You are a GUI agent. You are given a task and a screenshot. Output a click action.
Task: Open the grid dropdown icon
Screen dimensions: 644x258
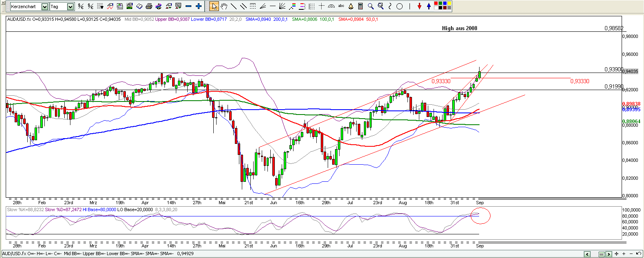pyautogui.click(x=100, y=7)
